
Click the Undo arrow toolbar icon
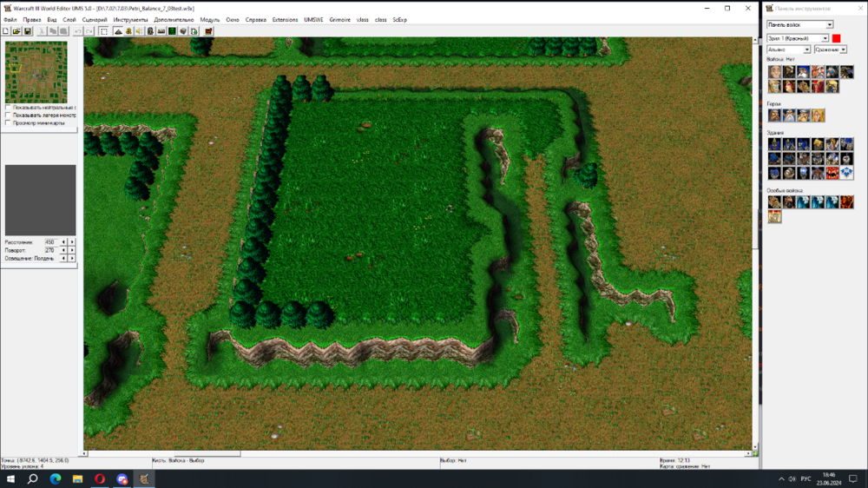point(78,31)
